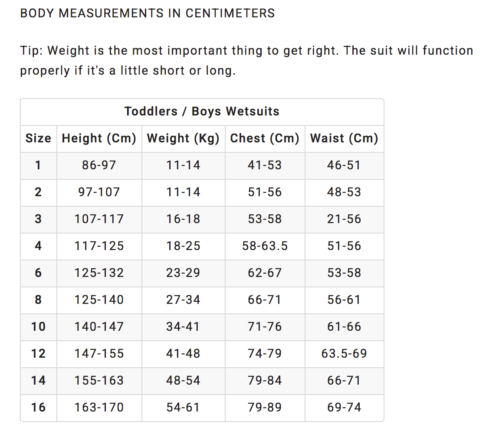Click the Chest (Cm) column header
This screenshot has width=486, height=448.
click(x=265, y=138)
